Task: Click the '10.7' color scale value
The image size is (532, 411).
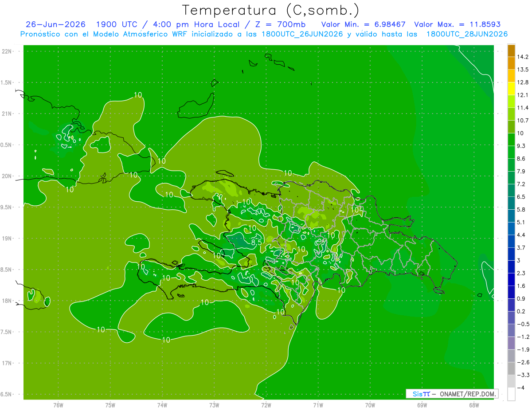Action: [523, 121]
